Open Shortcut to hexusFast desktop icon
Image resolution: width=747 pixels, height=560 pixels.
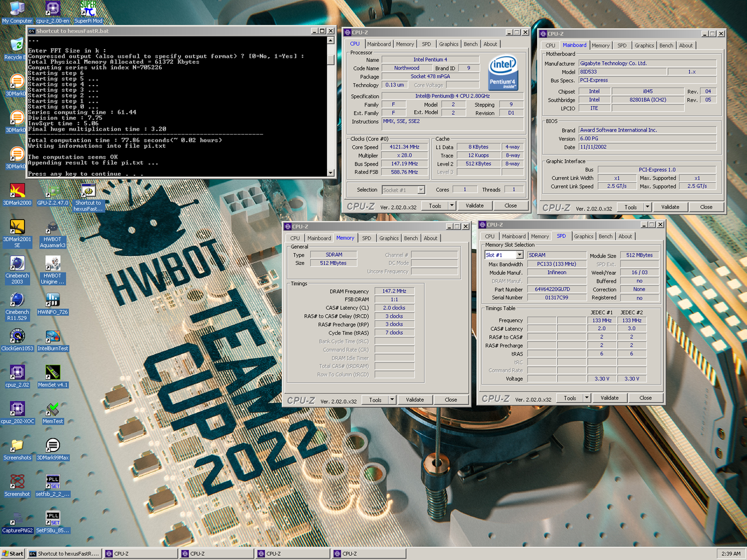88,198
